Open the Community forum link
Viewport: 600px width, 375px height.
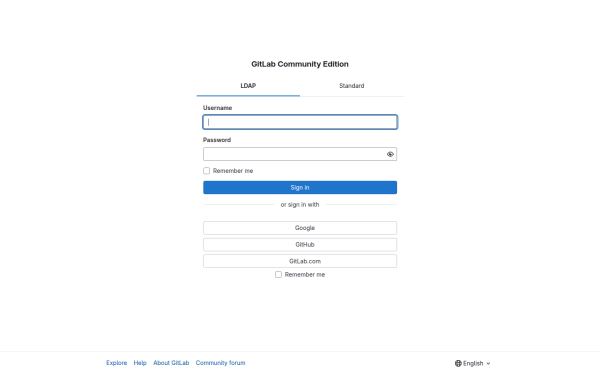pyautogui.click(x=220, y=363)
